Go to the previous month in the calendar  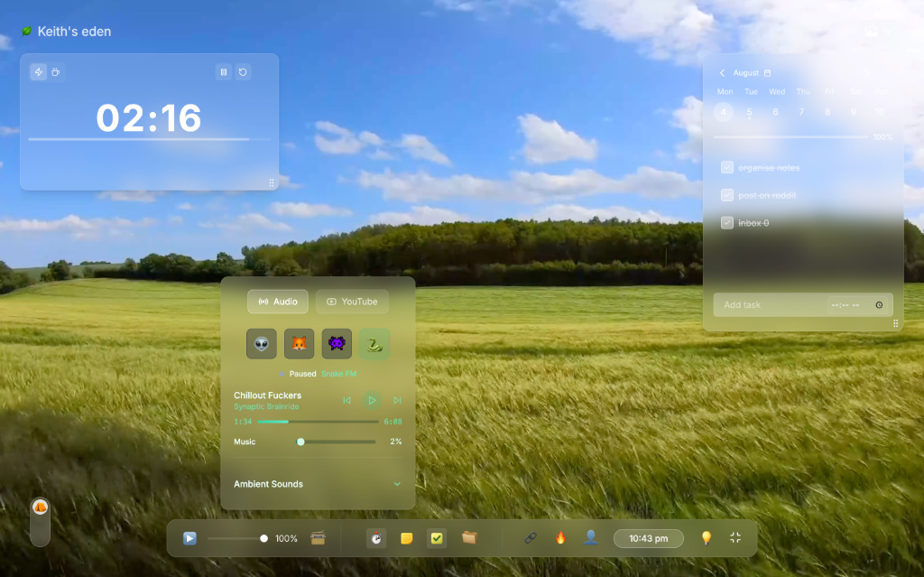coord(722,72)
